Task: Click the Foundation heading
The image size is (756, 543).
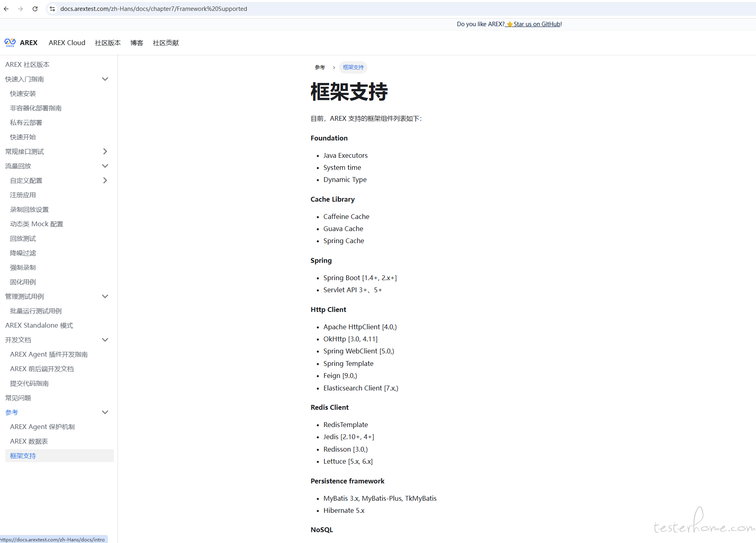Action: [329, 138]
